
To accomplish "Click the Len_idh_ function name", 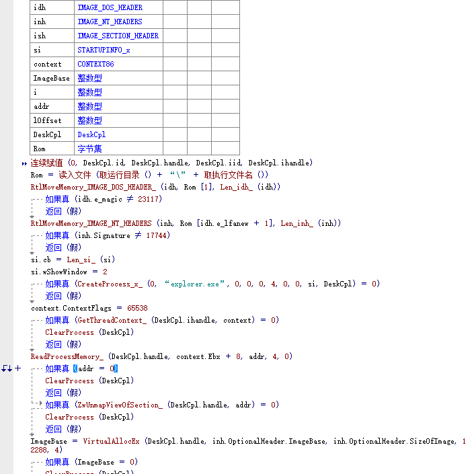I will tap(236, 187).
